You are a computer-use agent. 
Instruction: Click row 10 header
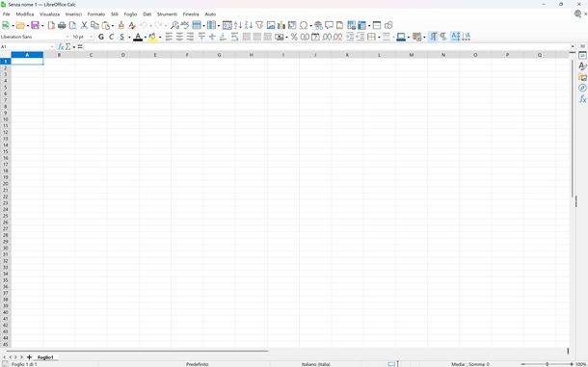pos(6,119)
